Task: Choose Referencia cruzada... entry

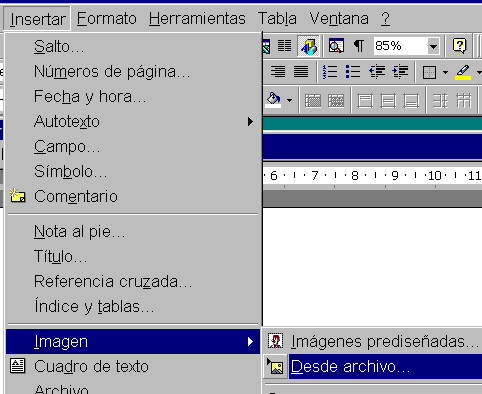Action: 133,281
